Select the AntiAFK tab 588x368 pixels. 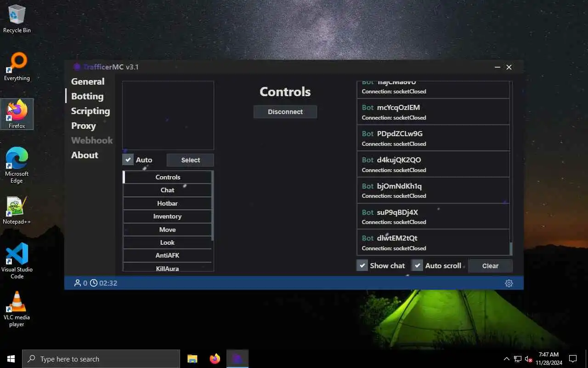(167, 255)
